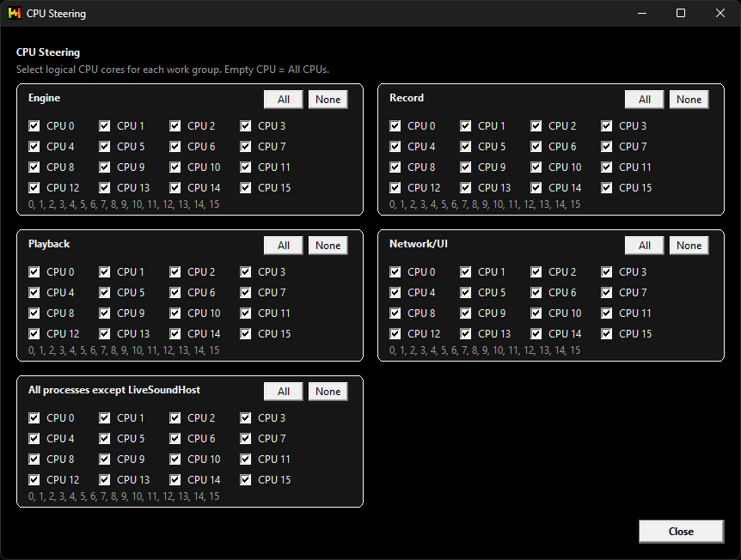Click the None button in the Engine group
Image resolution: width=741 pixels, height=560 pixels.
(x=328, y=100)
